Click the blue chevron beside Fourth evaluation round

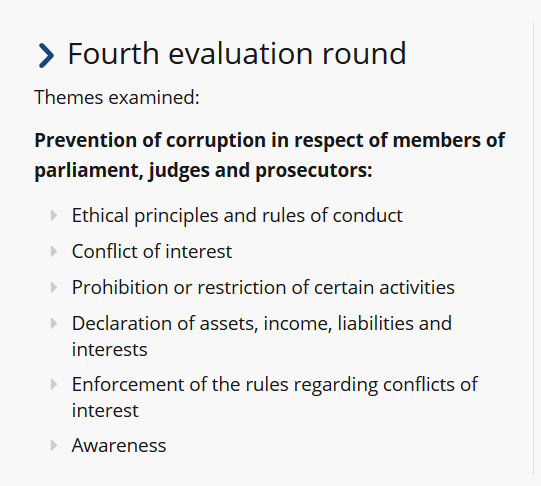46,55
